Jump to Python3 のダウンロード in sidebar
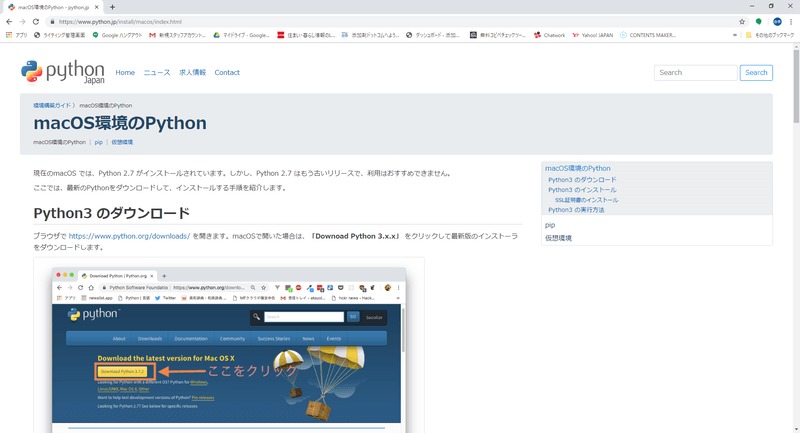This screenshot has width=800, height=433. pyautogui.click(x=582, y=180)
